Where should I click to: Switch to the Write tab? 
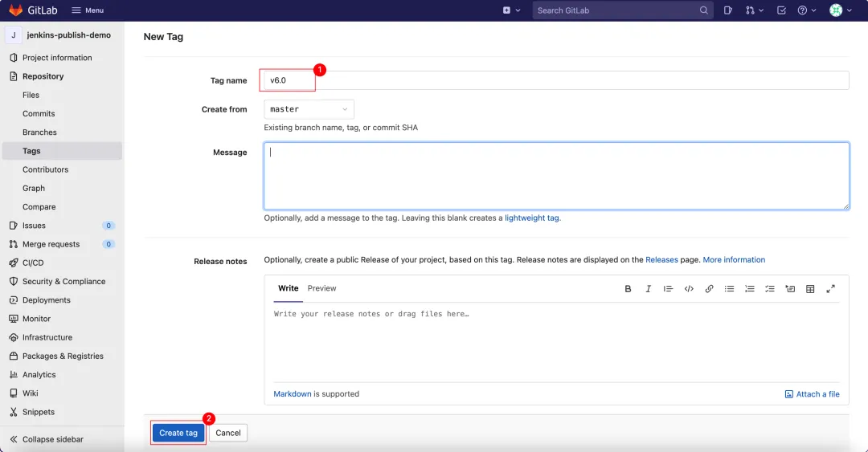coord(288,288)
